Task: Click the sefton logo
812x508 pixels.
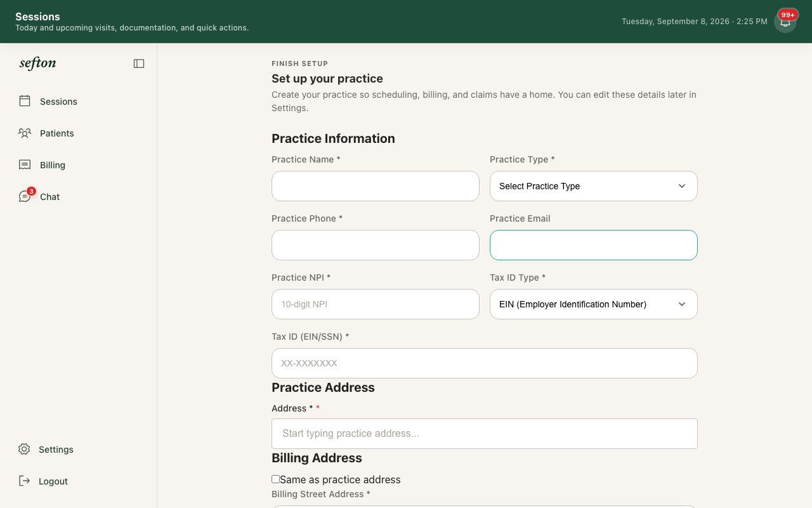Action: [x=38, y=63]
